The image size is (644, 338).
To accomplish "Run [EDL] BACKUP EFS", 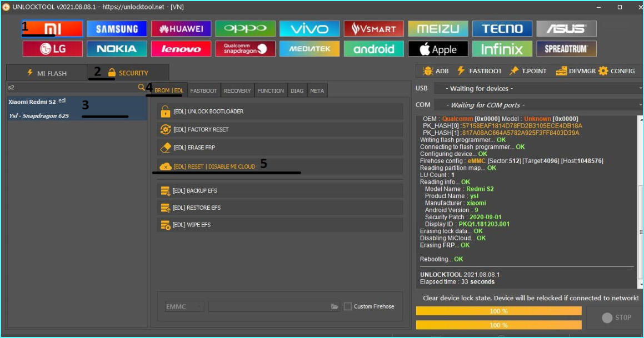I will [x=280, y=191].
